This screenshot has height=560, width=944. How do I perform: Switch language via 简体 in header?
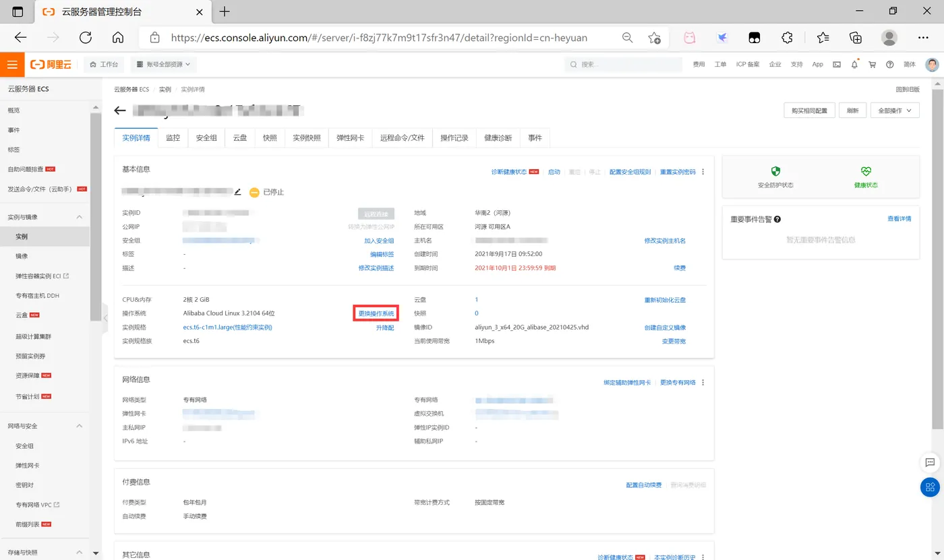[910, 65]
